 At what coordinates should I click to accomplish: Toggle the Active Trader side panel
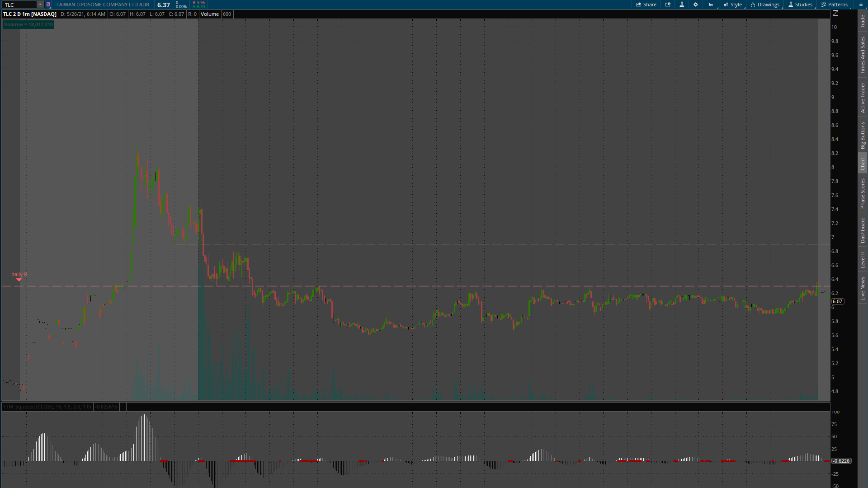[863, 98]
